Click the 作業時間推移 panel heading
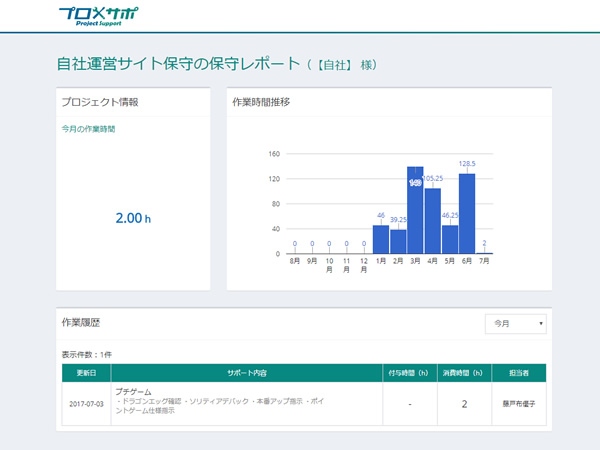The height and width of the screenshot is (450, 600). click(261, 102)
